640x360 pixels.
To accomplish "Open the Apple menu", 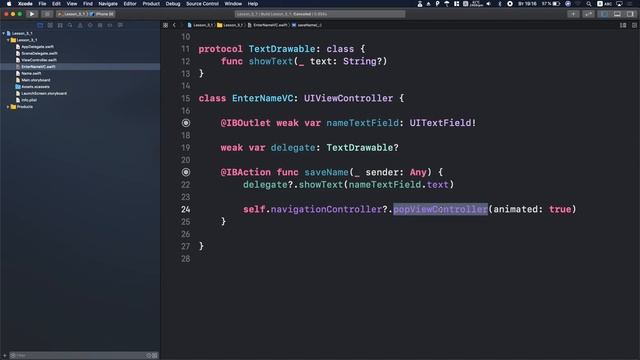I will 9,4.
